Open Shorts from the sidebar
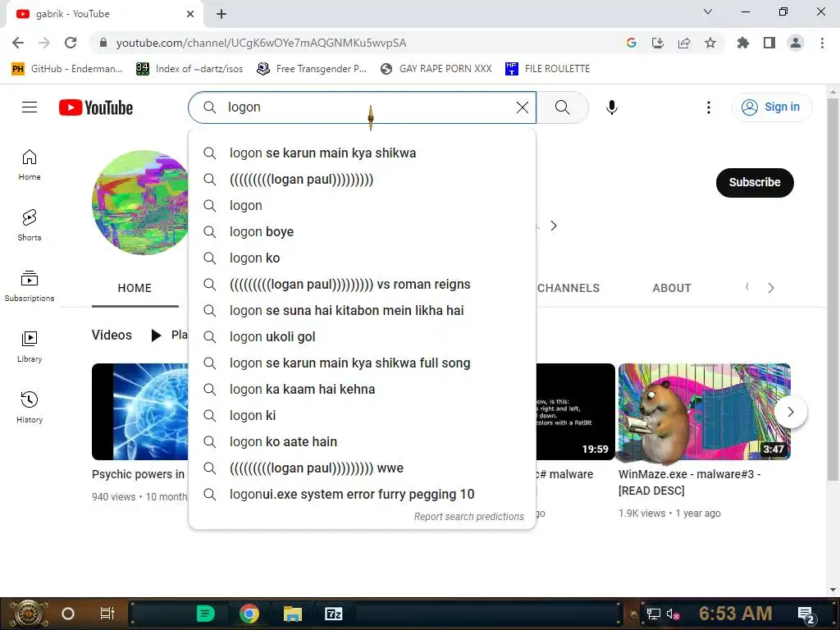Screen dimensions: 840x630 point(30,226)
